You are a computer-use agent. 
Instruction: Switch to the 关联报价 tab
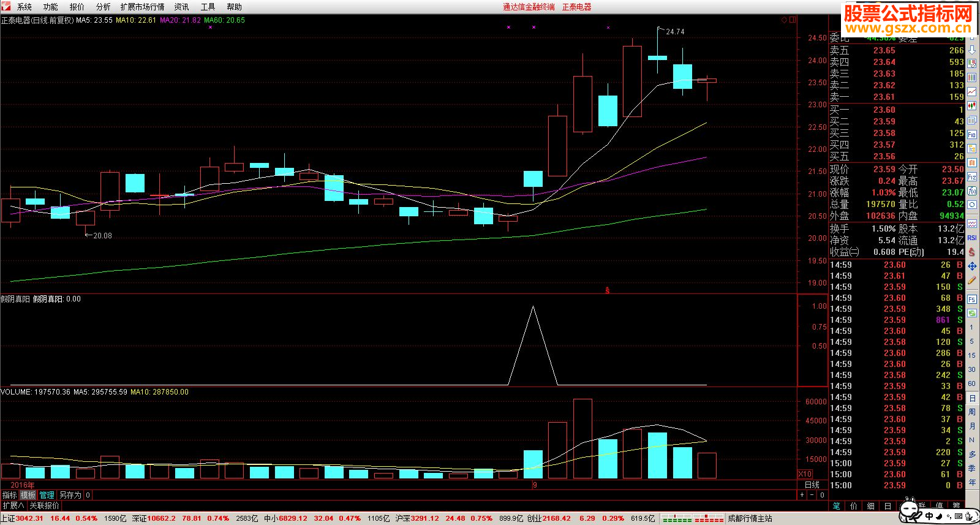tap(45, 506)
